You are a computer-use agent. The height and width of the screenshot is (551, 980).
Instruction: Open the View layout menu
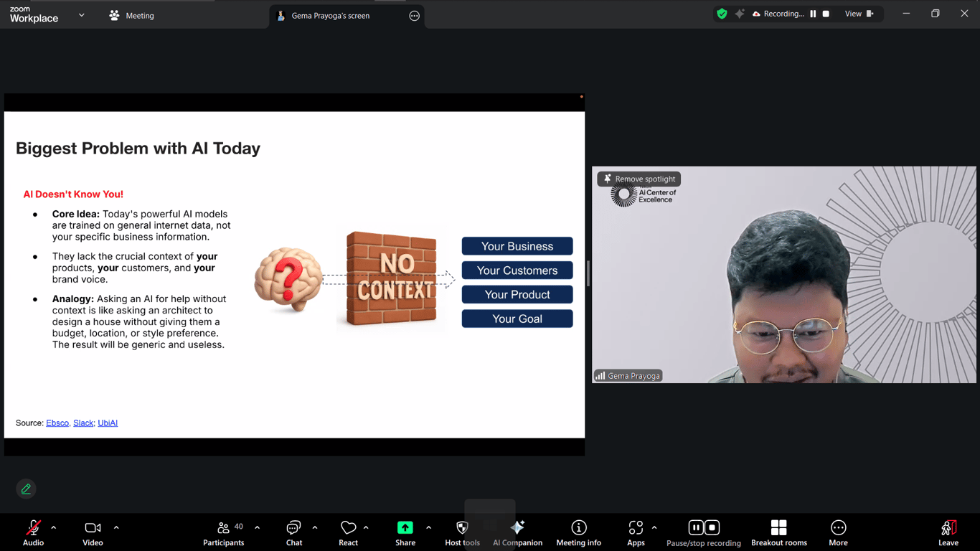point(859,14)
